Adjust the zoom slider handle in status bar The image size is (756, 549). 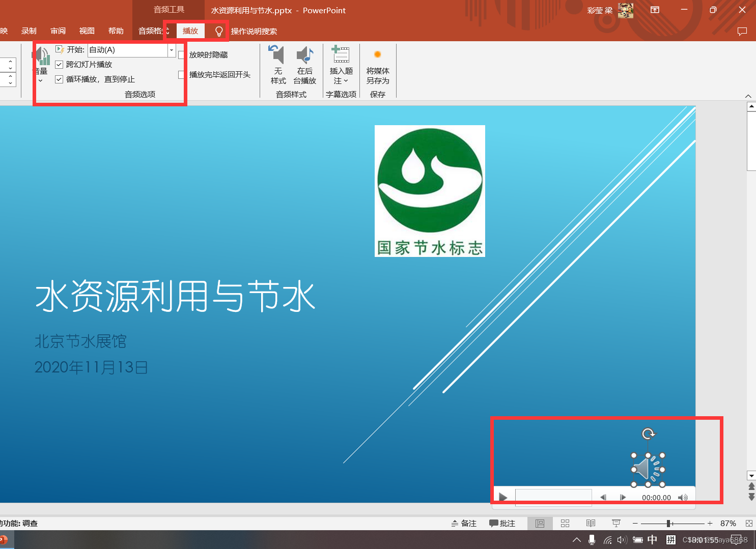tap(668, 523)
